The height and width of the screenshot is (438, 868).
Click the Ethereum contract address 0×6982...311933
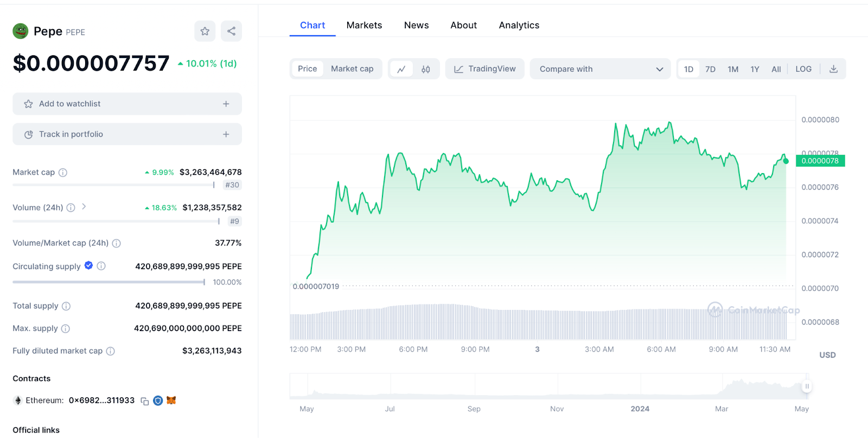pos(101,401)
